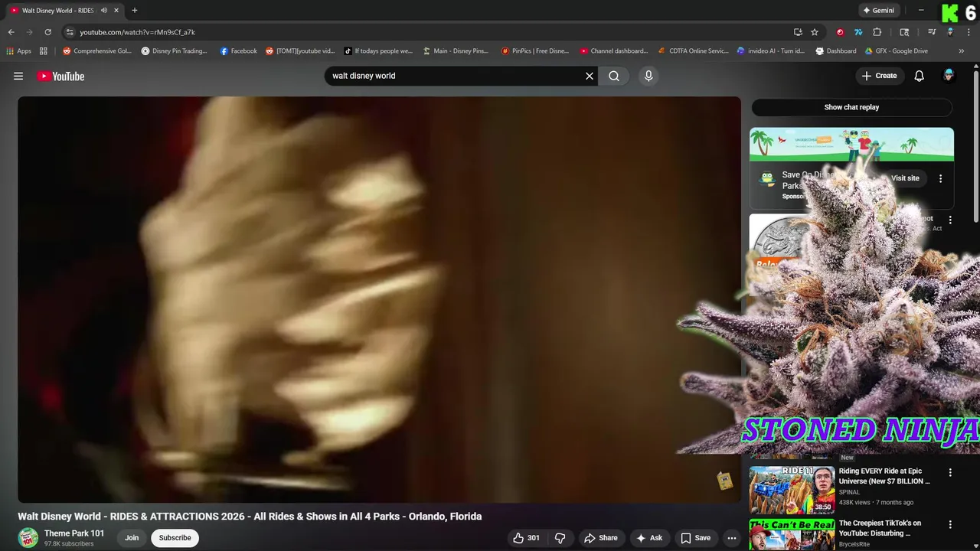This screenshot has height=551, width=980.
Task: Open more actions three-dot menu below the video
Action: tap(732, 538)
